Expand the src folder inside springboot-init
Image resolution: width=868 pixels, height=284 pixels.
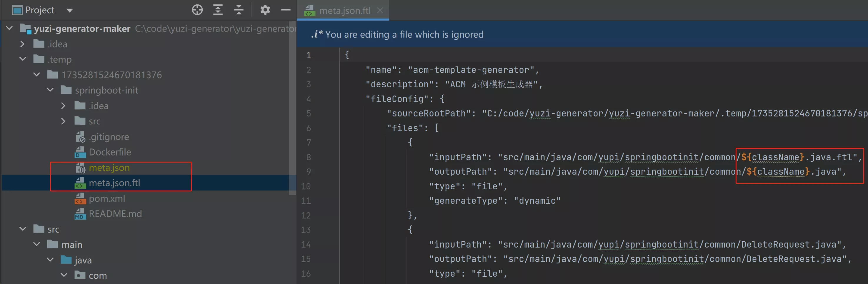(63, 121)
